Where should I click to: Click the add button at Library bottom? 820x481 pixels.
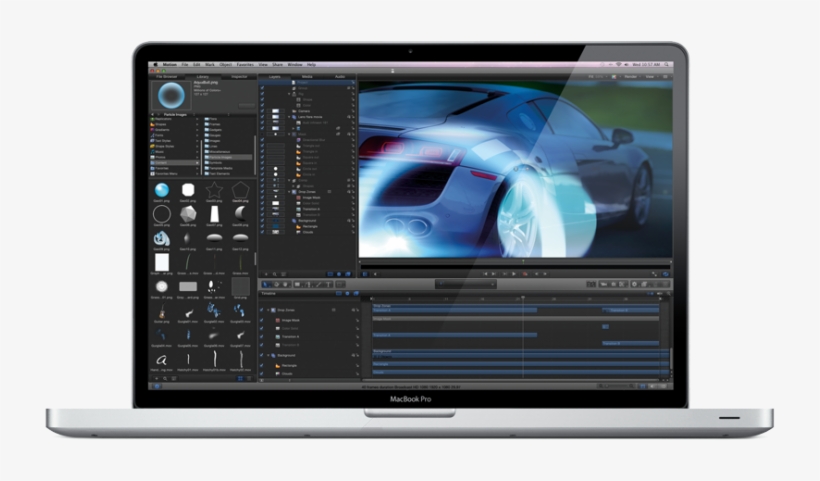(x=156, y=379)
